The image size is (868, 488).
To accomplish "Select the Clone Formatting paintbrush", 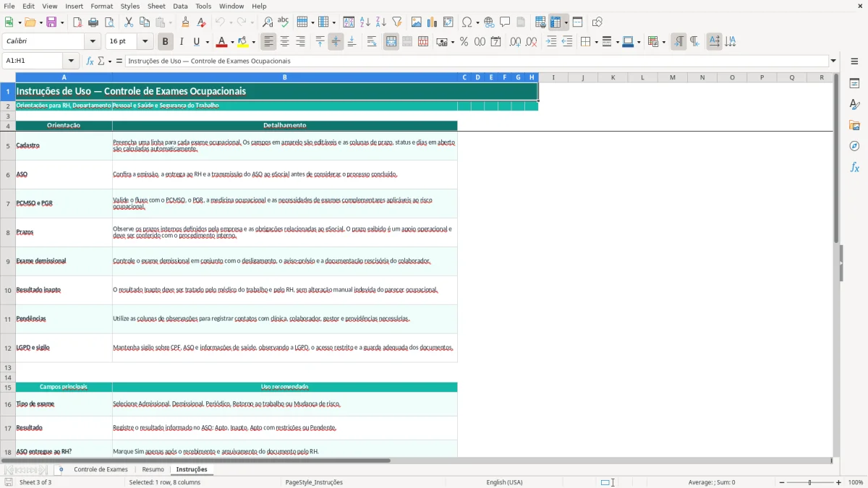I will pyautogui.click(x=186, y=22).
